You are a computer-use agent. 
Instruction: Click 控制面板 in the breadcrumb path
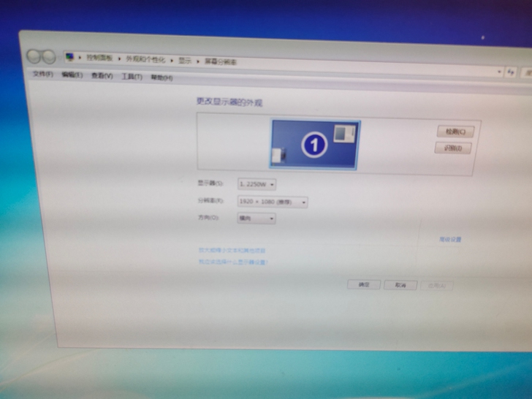[x=99, y=58]
